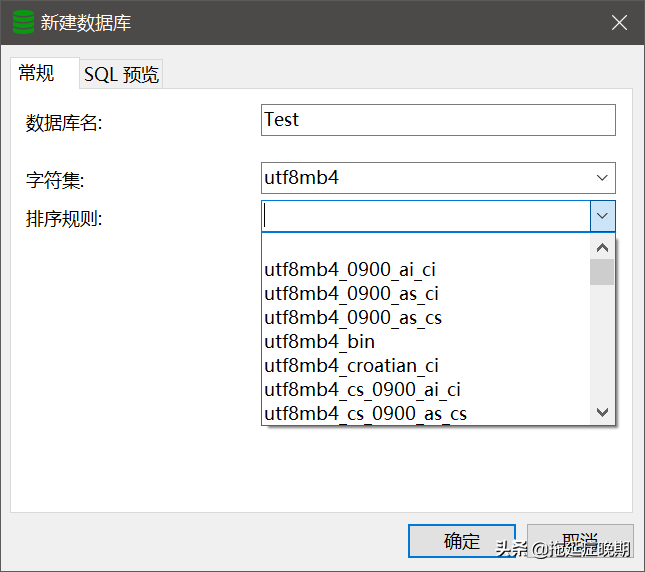Choose utf8mb4_0900_as_ci collation
This screenshot has width=645, height=572.
coord(426,294)
